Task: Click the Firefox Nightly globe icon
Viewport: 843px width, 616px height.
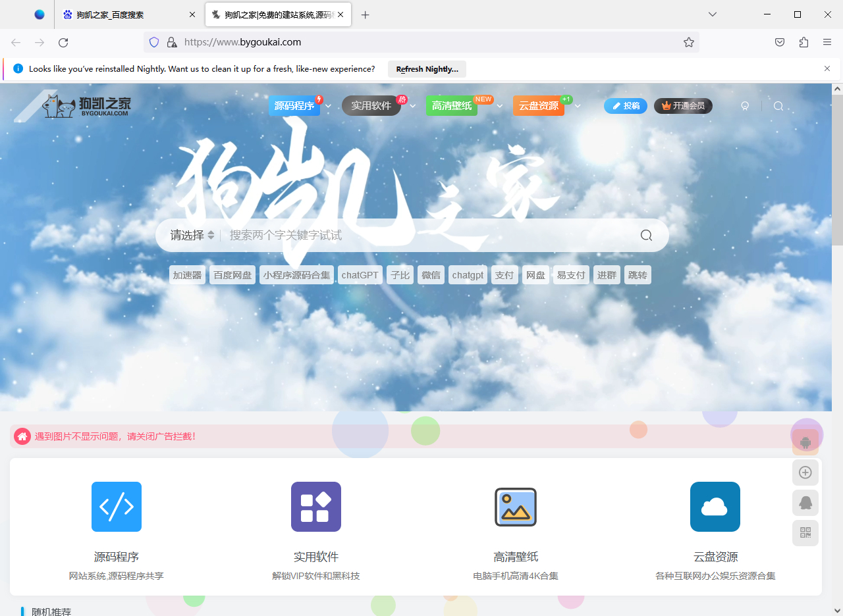Action: point(40,14)
